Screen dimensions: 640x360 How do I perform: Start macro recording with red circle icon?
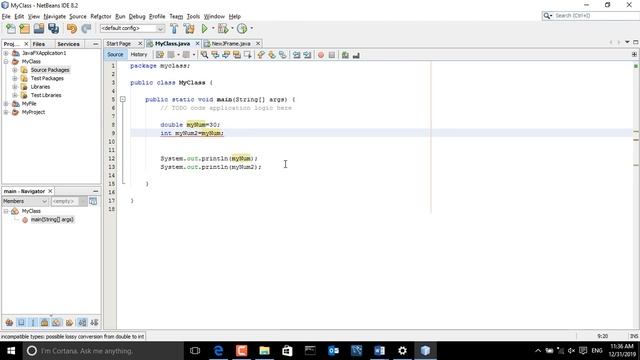(x=321, y=55)
